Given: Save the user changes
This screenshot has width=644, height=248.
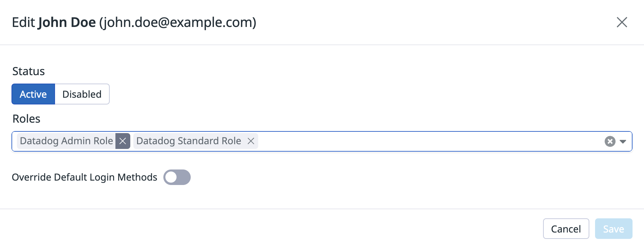Looking at the screenshot, I should 614,229.
